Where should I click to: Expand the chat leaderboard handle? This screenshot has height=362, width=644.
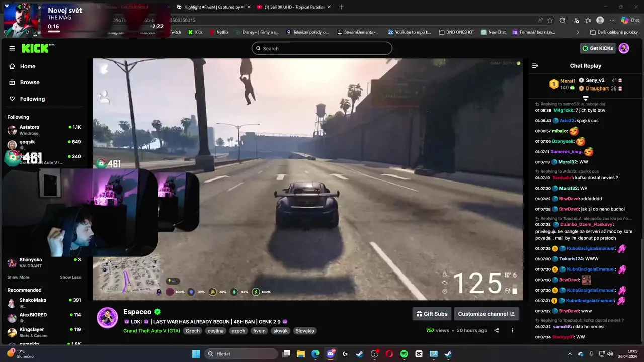pos(586,98)
